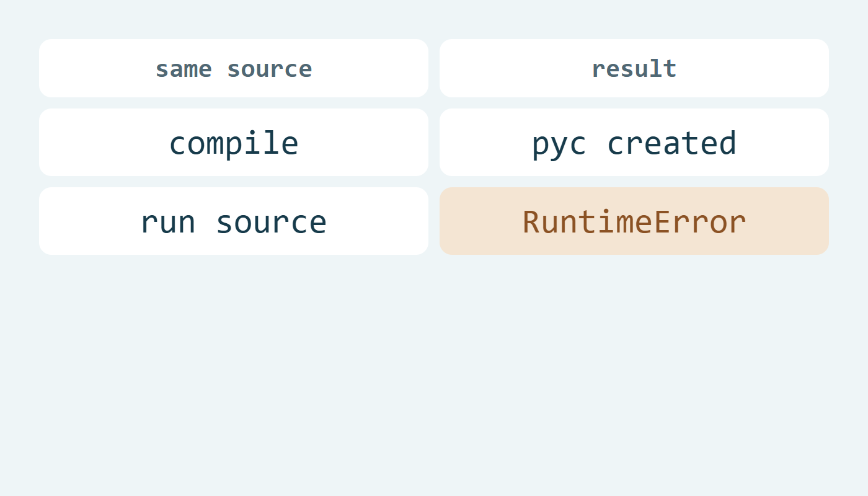Click the highlighted 'RuntimeError' cell

[x=634, y=221]
